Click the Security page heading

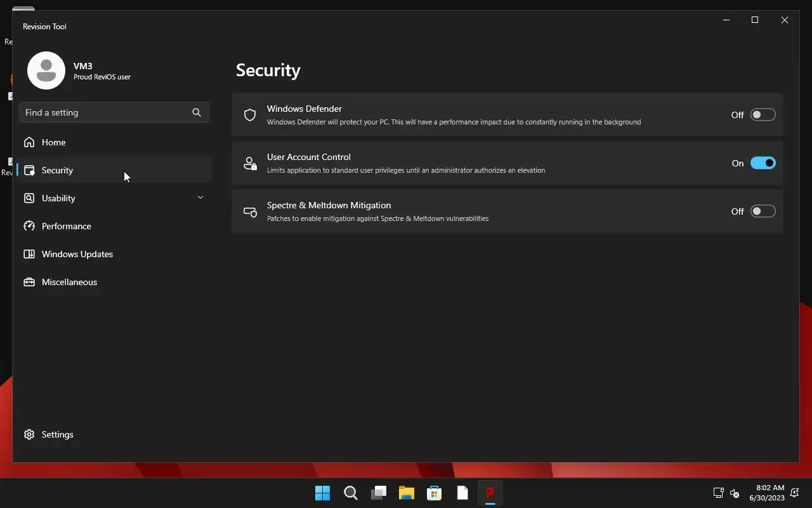tap(268, 70)
